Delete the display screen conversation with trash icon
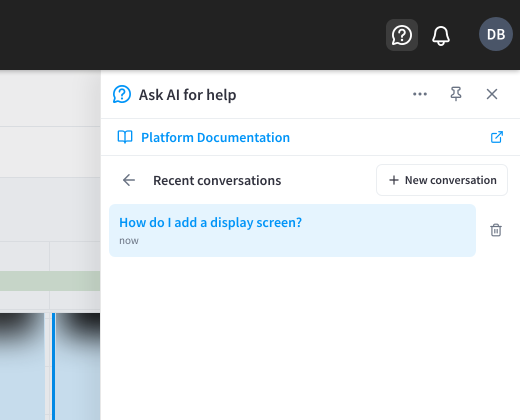This screenshot has height=420, width=520. [496, 230]
